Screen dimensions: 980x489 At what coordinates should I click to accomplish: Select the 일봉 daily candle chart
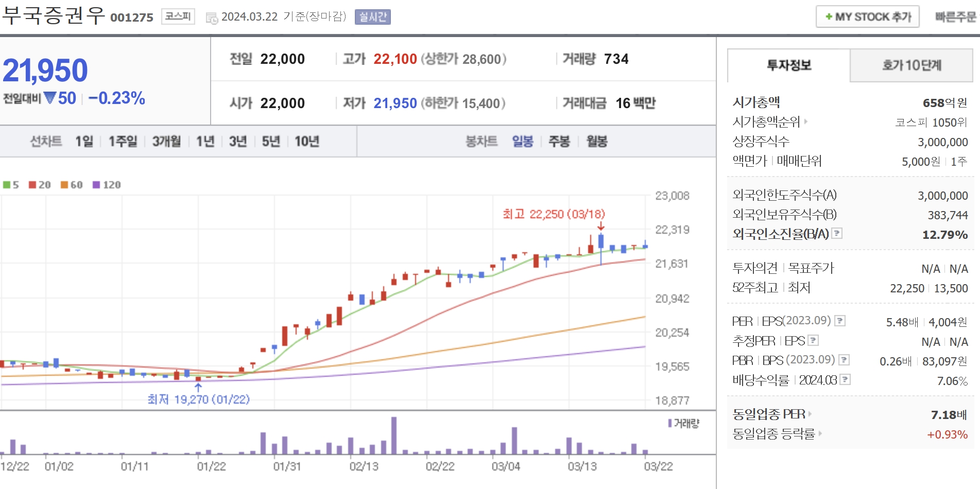pos(523,141)
